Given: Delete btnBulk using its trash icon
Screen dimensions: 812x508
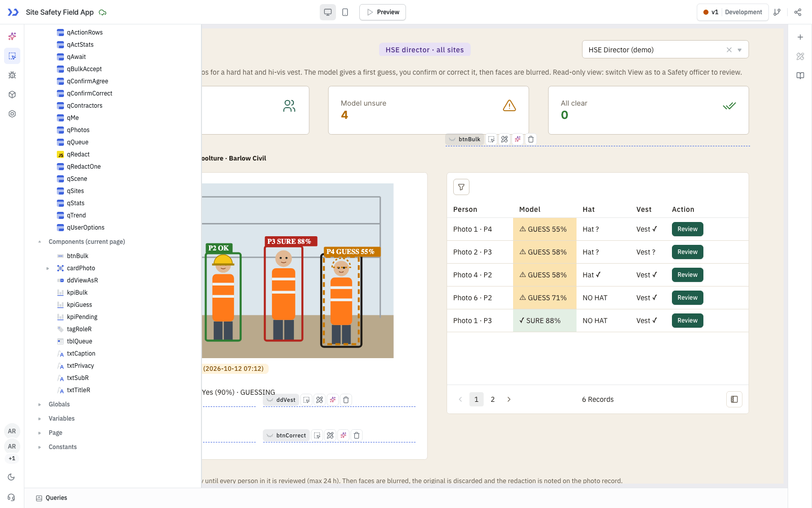Looking at the screenshot, I should [x=531, y=139].
